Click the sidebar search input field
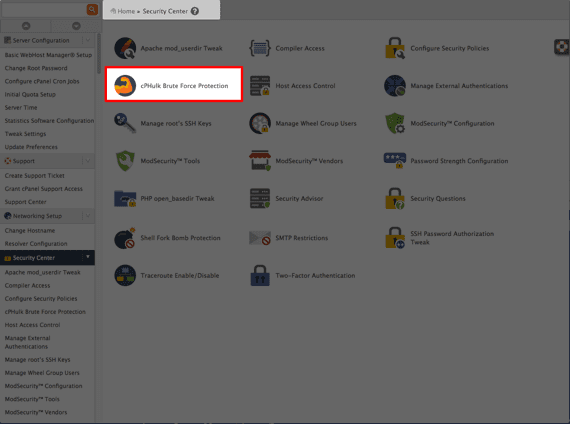This screenshot has width=570, height=424. [44, 9]
